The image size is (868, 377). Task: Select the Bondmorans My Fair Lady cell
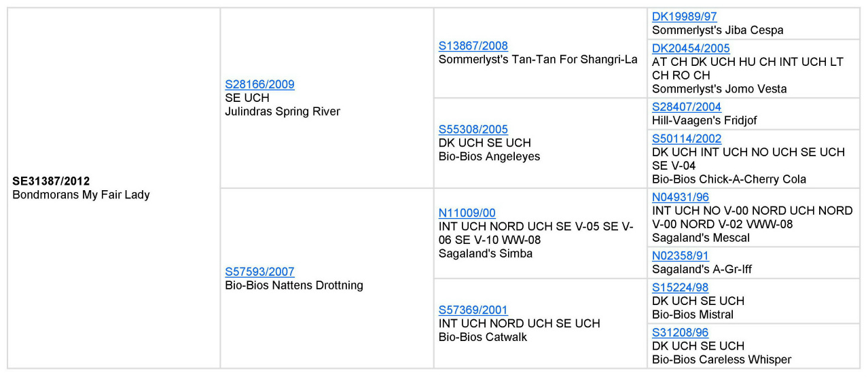113,188
